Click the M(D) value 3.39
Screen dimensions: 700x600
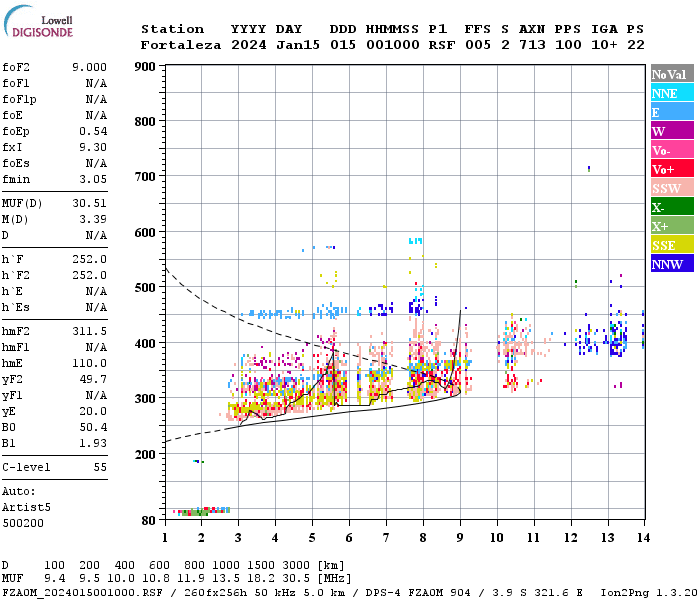click(x=93, y=219)
